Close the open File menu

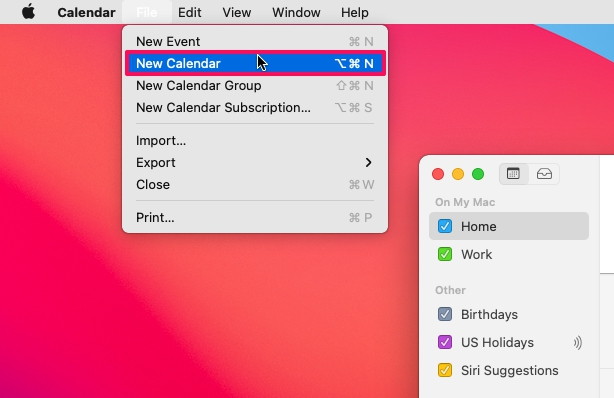[147, 13]
